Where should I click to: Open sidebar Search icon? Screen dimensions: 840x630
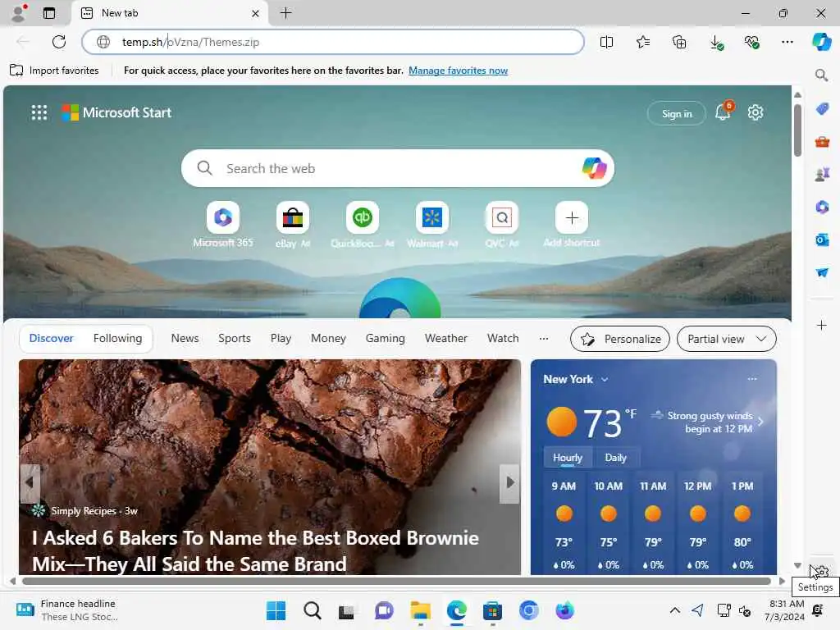pos(821,75)
